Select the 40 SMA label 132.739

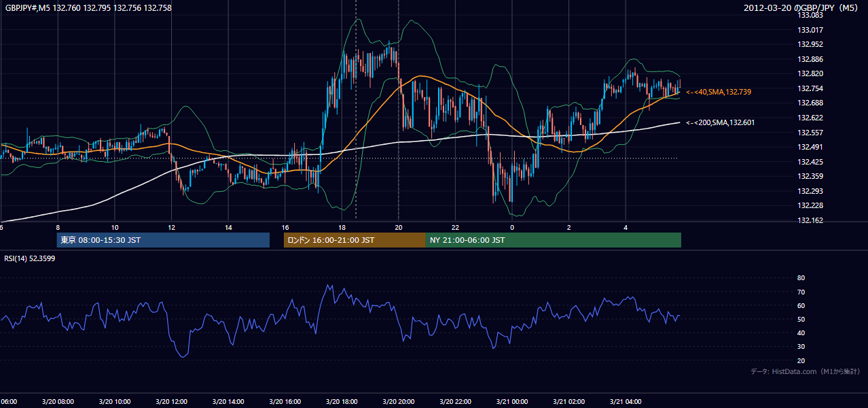click(719, 91)
